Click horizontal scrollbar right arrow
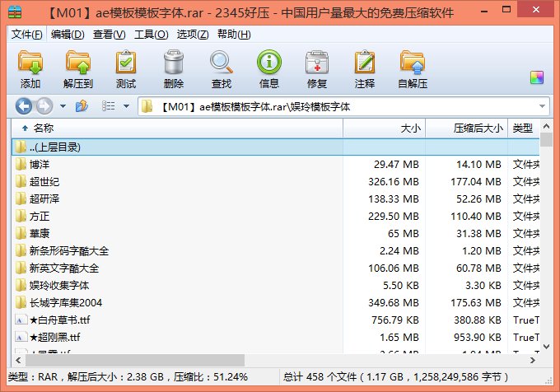560x392 pixels. tap(533, 360)
